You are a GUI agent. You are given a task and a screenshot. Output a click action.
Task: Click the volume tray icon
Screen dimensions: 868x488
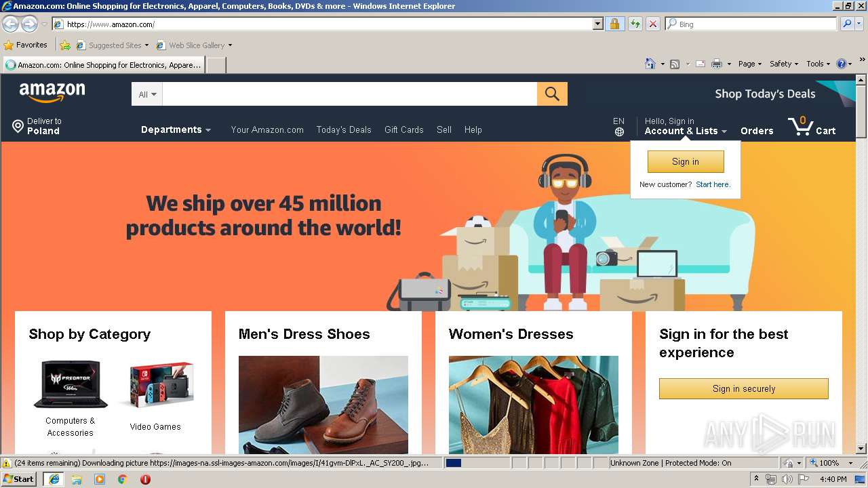(x=787, y=479)
